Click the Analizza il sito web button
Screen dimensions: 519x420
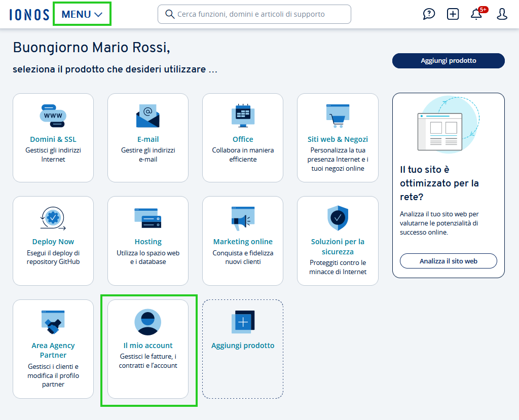click(x=448, y=261)
